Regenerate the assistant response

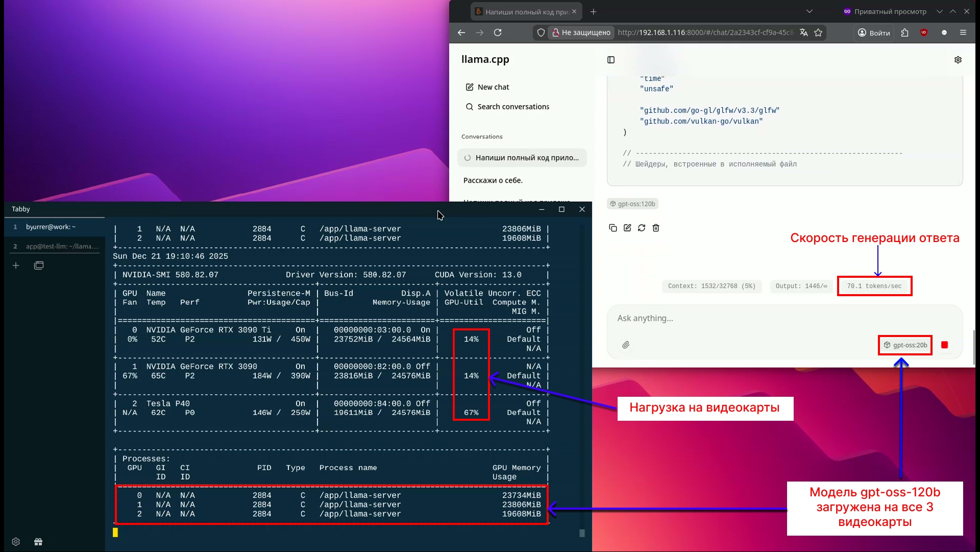pyautogui.click(x=642, y=228)
